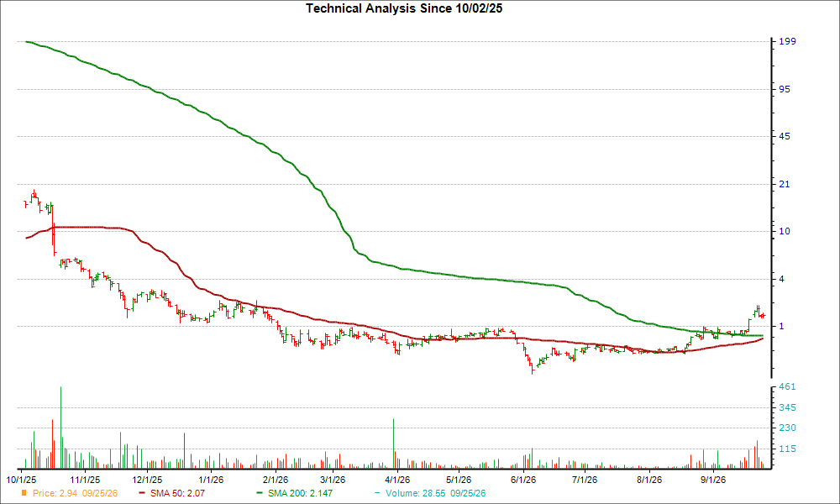Click the green SMA 200 legend marker
The image size is (840, 504).
pyautogui.click(x=260, y=493)
